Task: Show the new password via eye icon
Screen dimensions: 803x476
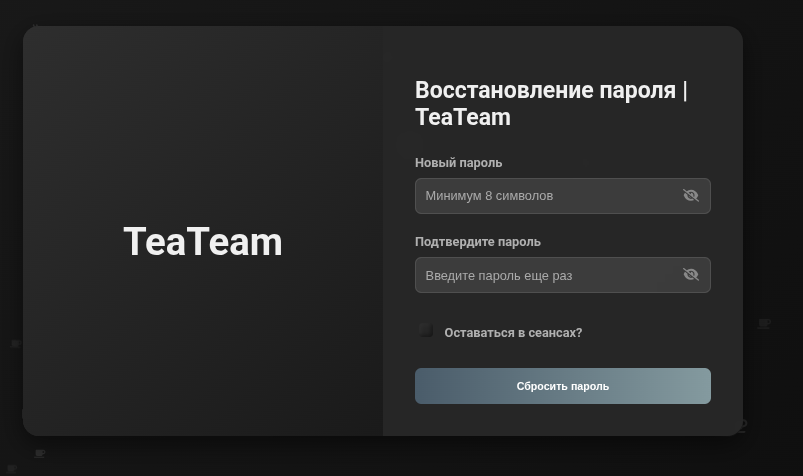Action: pos(690,196)
